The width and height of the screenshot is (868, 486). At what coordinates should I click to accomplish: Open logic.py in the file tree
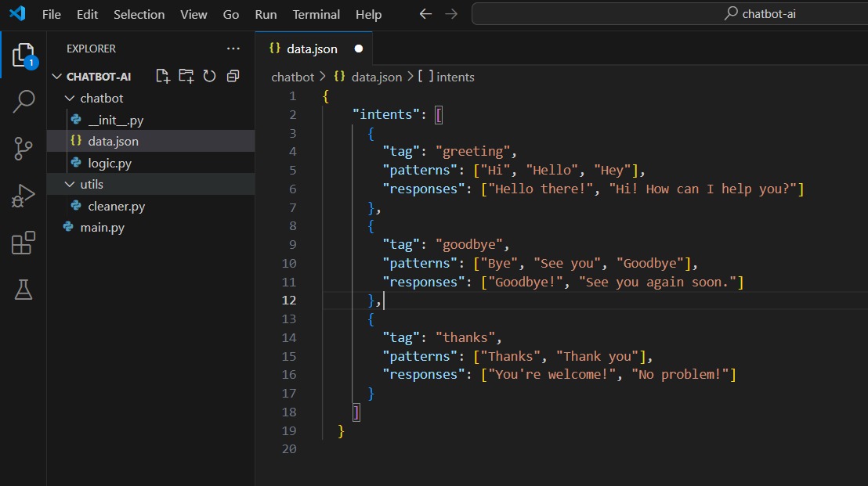point(110,163)
